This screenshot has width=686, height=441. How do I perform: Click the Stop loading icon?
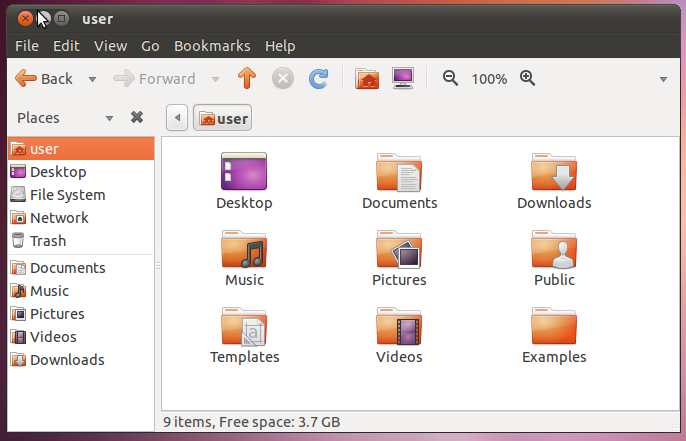[283, 78]
